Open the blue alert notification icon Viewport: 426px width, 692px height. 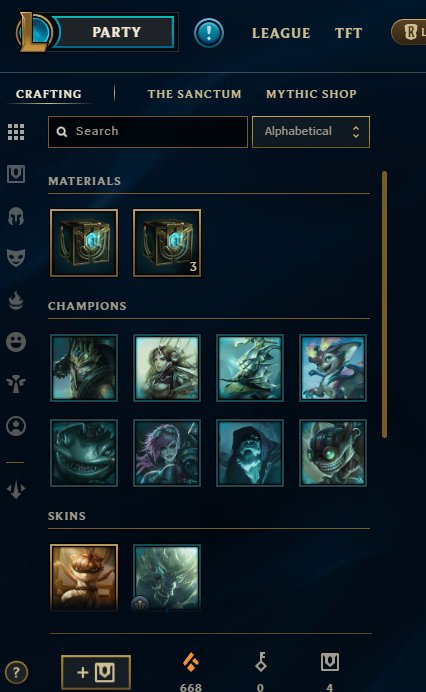tap(209, 33)
